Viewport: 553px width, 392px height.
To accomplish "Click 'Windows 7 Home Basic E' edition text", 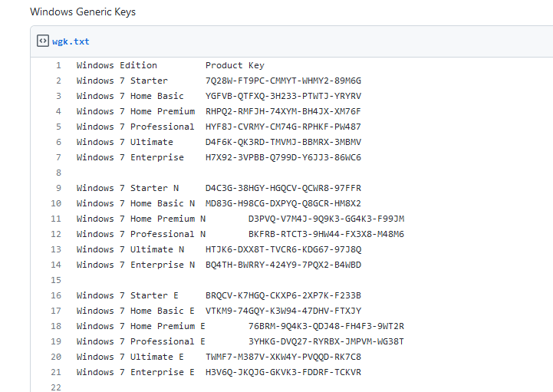I will [x=136, y=311].
